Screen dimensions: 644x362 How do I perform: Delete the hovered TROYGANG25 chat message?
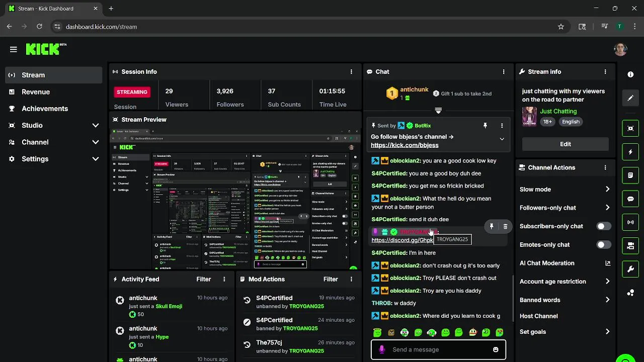tap(505, 227)
